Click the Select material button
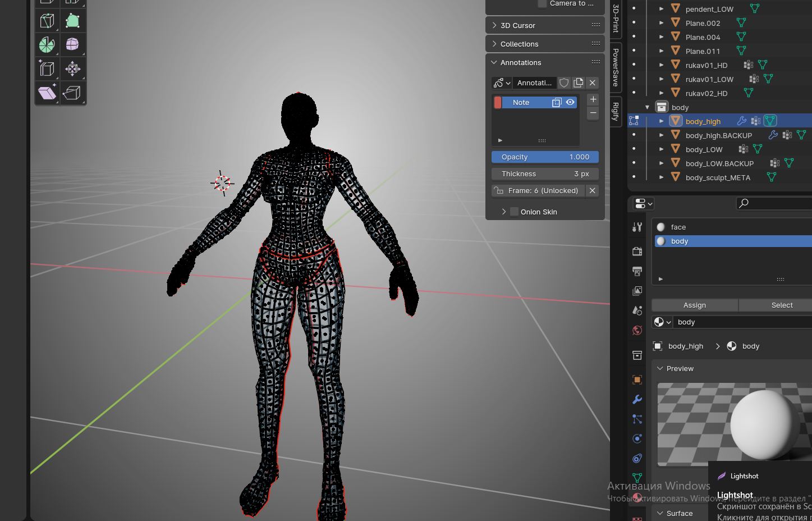This screenshot has width=812, height=521. coord(781,305)
